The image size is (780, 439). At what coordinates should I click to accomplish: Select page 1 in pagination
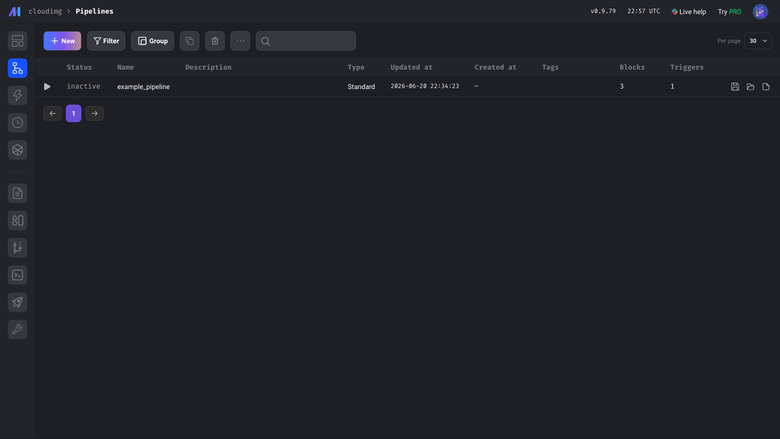tap(74, 113)
